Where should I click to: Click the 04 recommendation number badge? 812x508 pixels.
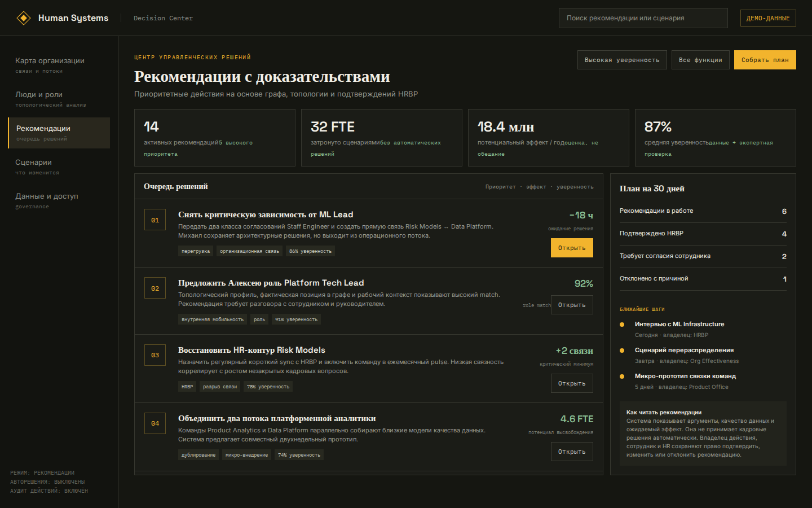pos(155,423)
